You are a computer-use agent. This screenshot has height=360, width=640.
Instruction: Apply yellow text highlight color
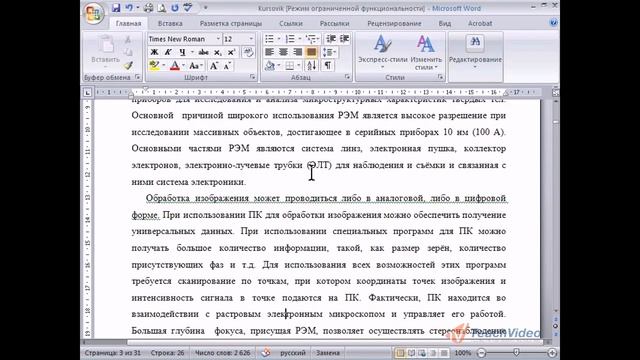(154, 66)
